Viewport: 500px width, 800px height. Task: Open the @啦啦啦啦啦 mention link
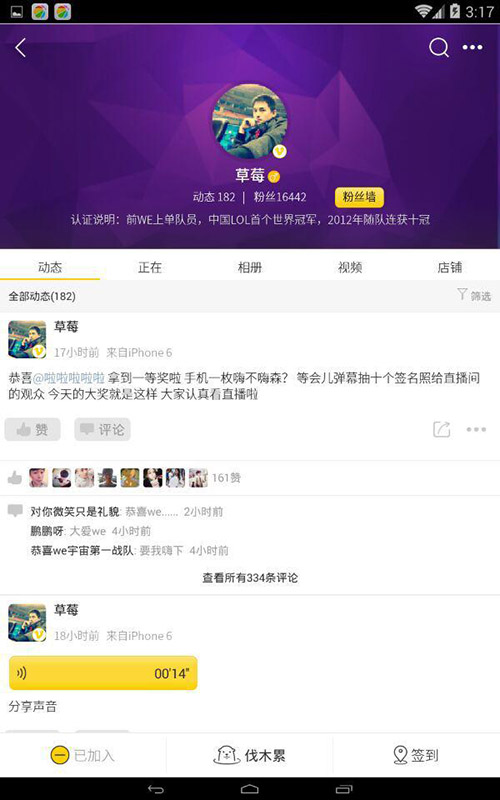tap(69, 378)
